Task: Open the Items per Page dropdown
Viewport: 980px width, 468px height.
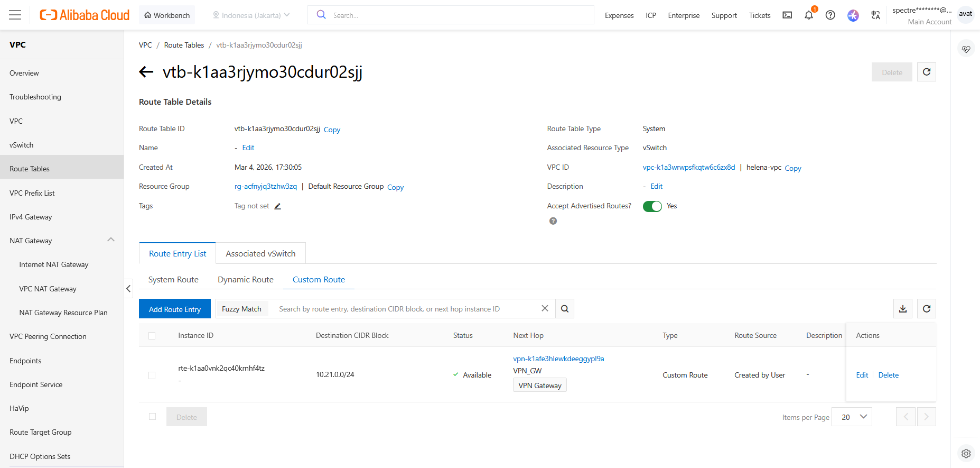Action: 852,417
